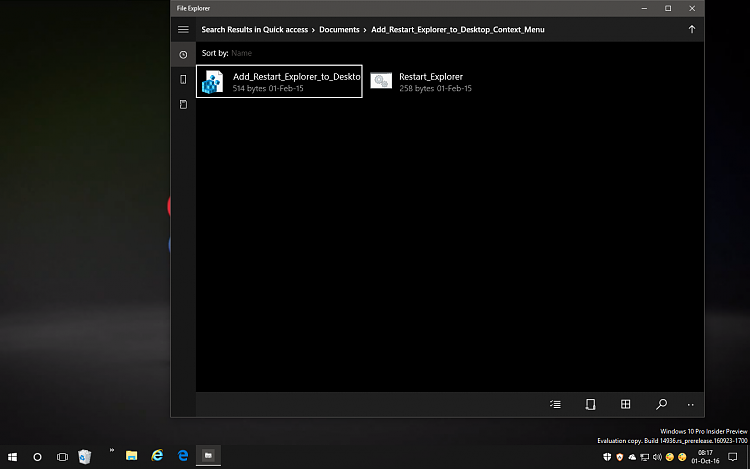This screenshot has height=469, width=750.
Task: Open the Sort by Name dropdown
Action: 241,53
